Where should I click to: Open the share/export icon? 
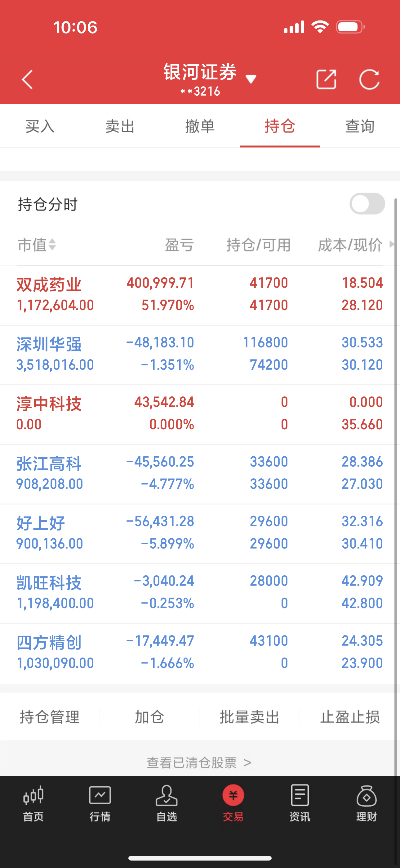(x=326, y=79)
